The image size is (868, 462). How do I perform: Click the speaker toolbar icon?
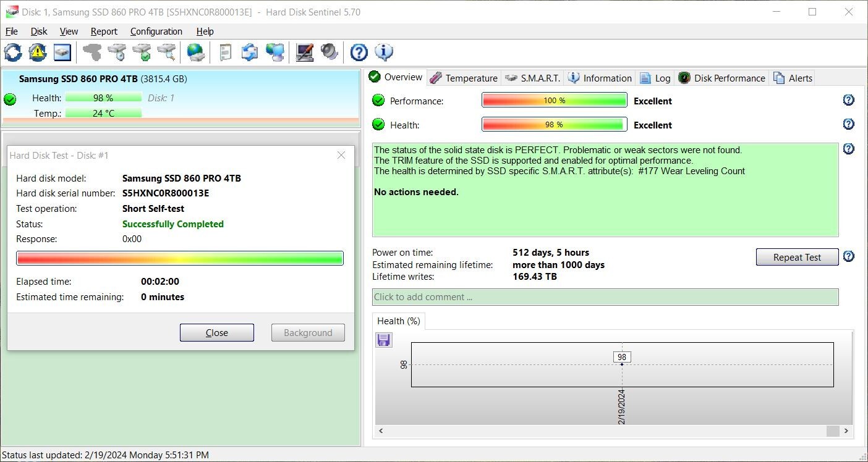pyautogui.click(x=329, y=52)
